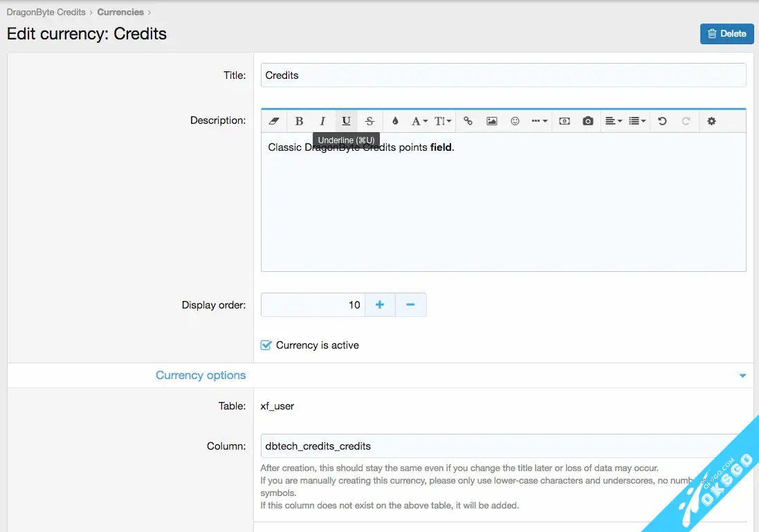Image resolution: width=759 pixels, height=532 pixels.
Task: Click the eraser Remove formatting icon
Action: pyautogui.click(x=273, y=121)
